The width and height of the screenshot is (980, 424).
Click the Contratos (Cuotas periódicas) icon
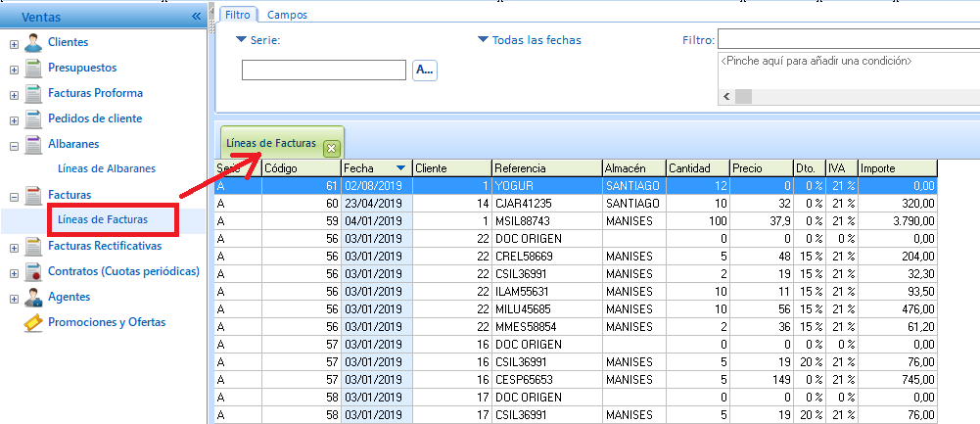tap(33, 271)
